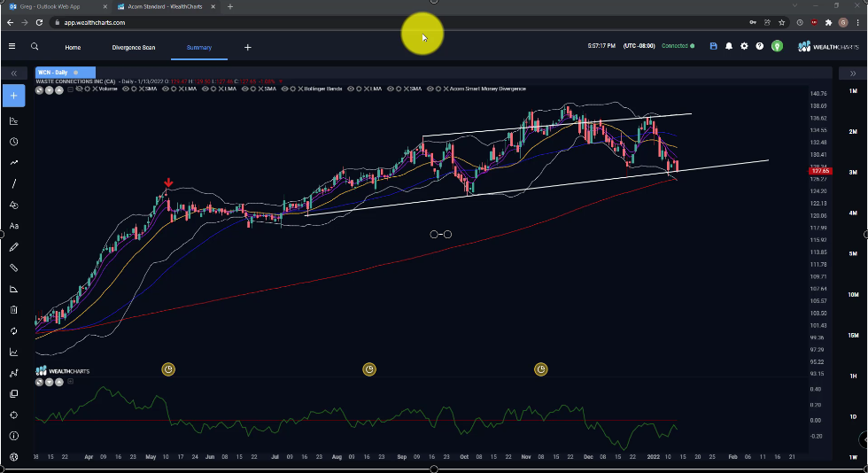Open the help question mark icon
The height and width of the screenshot is (473, 868).
click(x=760, y=47)
